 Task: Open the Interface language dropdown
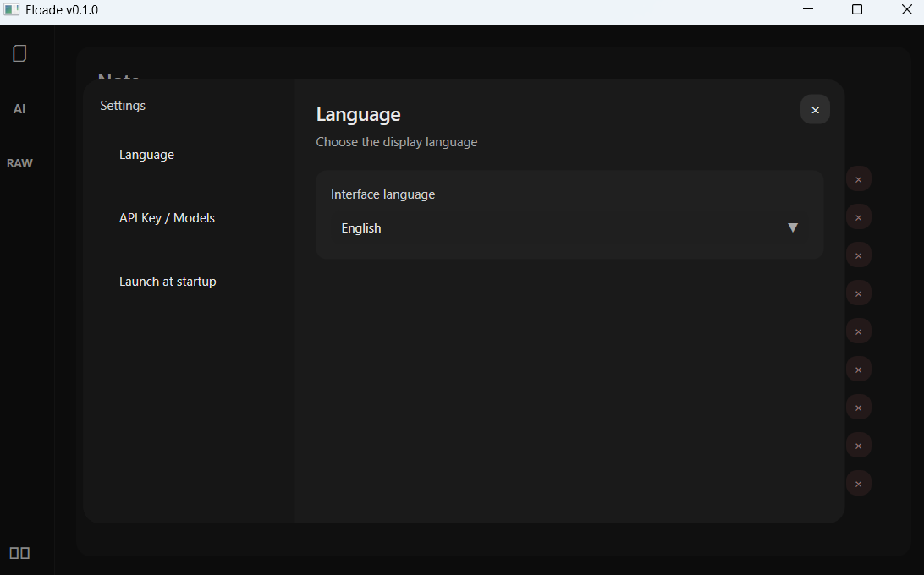[569, 227]
